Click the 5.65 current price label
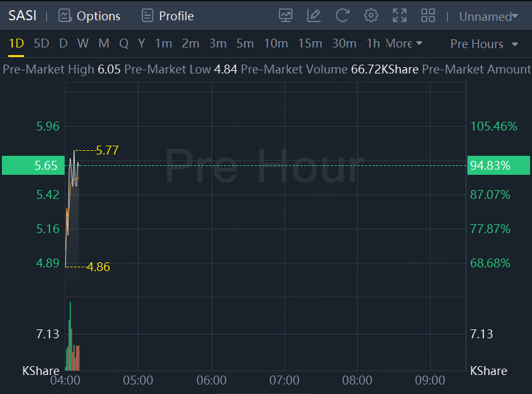The image size is (532, 394). point(46,165)
